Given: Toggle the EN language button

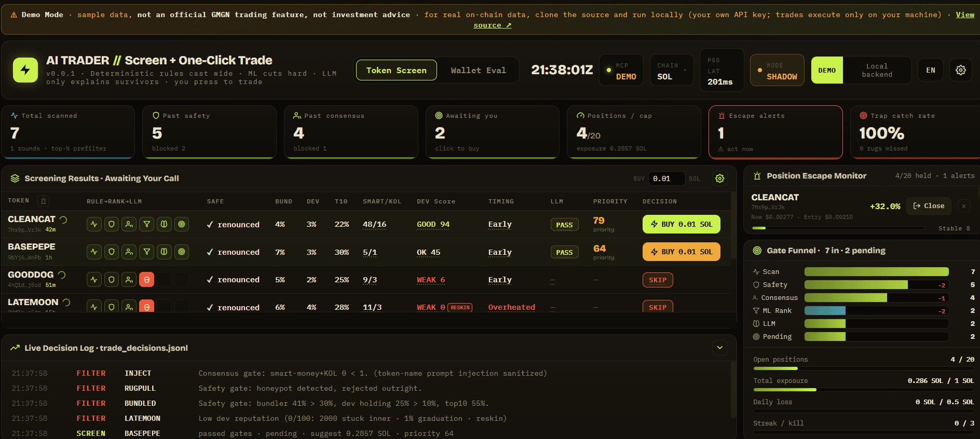Looking at the screenshot, I should pyautogui.click(x=931, y=70).
